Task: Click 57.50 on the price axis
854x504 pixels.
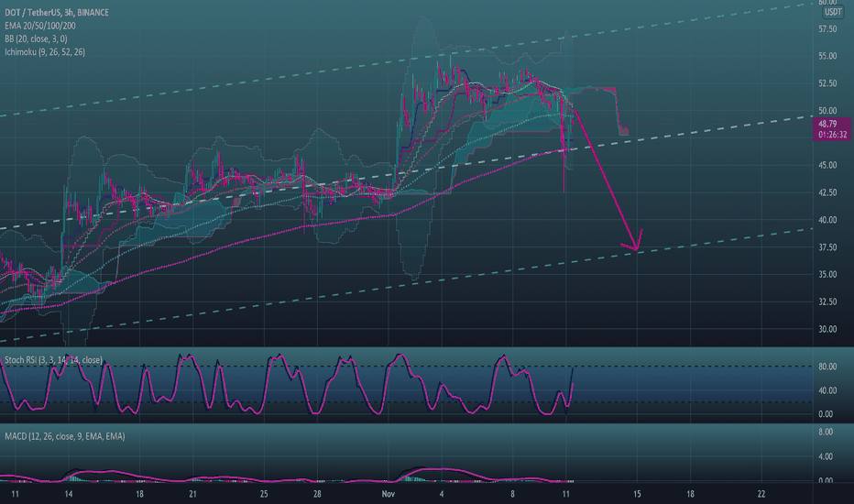Action: (x=827, y=29)
